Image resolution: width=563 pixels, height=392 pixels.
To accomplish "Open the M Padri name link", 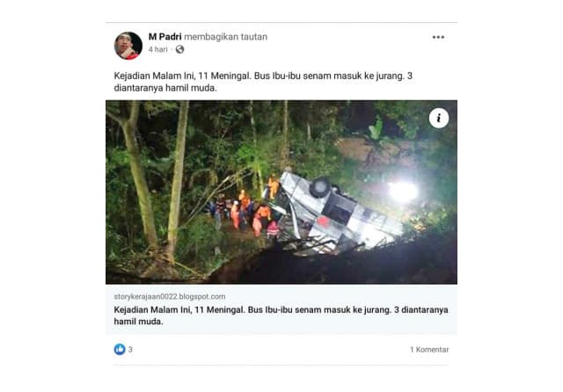I will click(165, 37).
